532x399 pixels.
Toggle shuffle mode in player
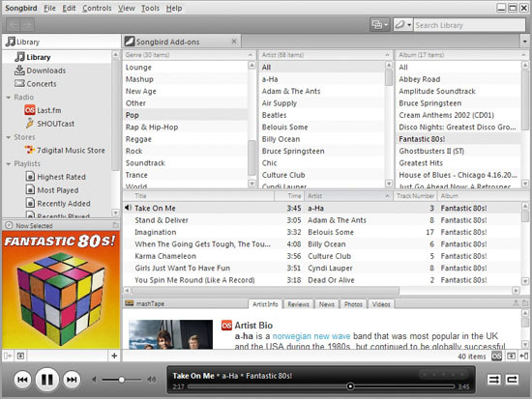493,380
